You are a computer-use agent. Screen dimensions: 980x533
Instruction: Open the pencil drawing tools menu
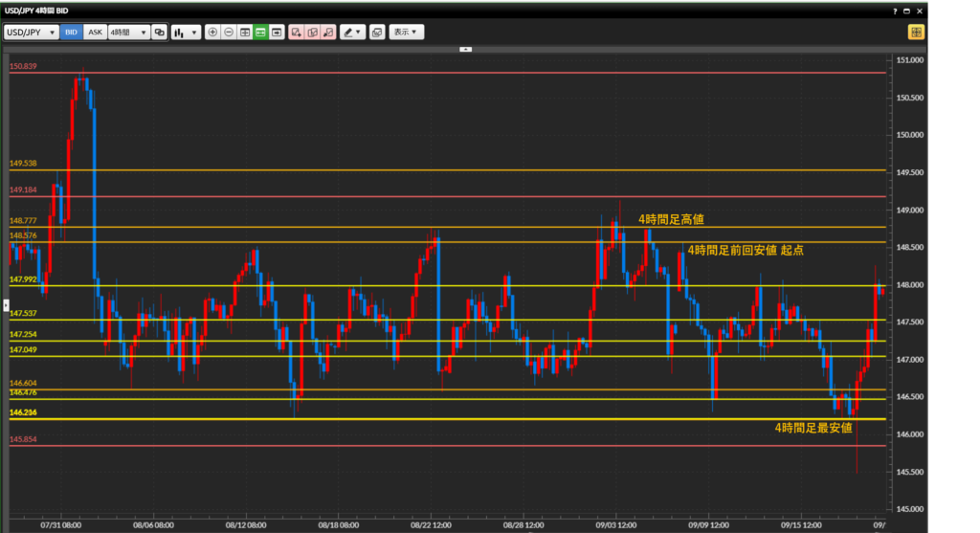[352, 32]
